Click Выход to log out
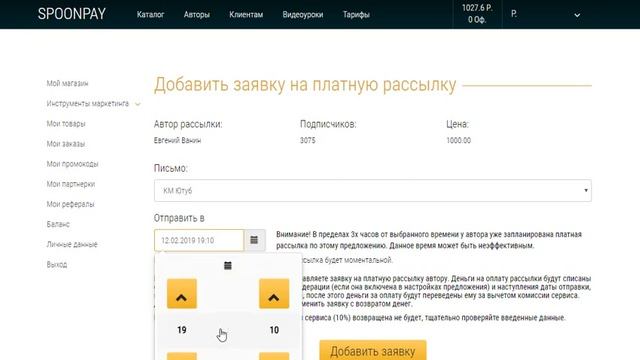The width and height of the screenshot is (640, 360). click(57, 264)
